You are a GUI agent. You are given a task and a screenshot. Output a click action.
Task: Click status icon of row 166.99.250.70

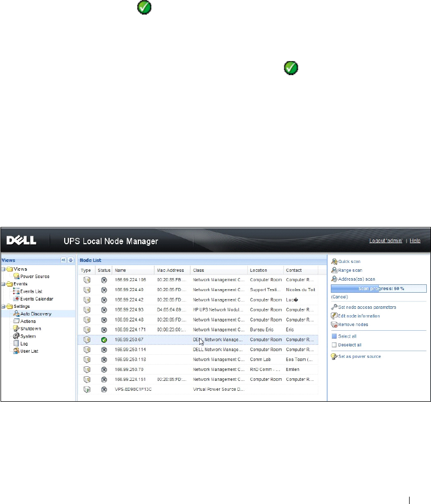pos(104,369)
